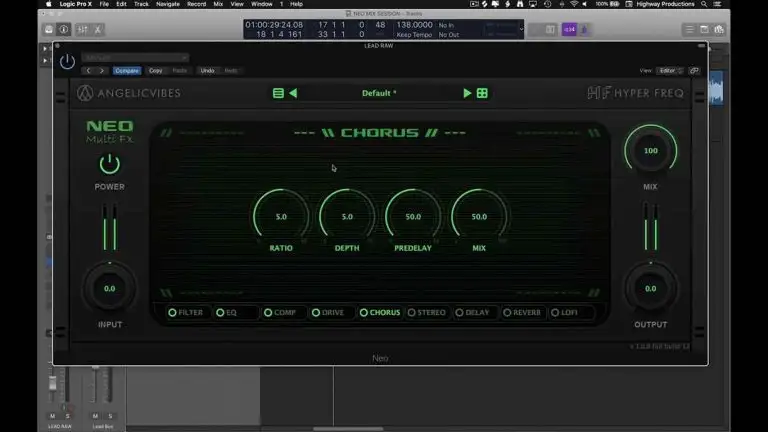The height and width of the screenshot is (432, 768).
Task: Click the chorus MIX knob at 50.0
Action: (479, 216)
